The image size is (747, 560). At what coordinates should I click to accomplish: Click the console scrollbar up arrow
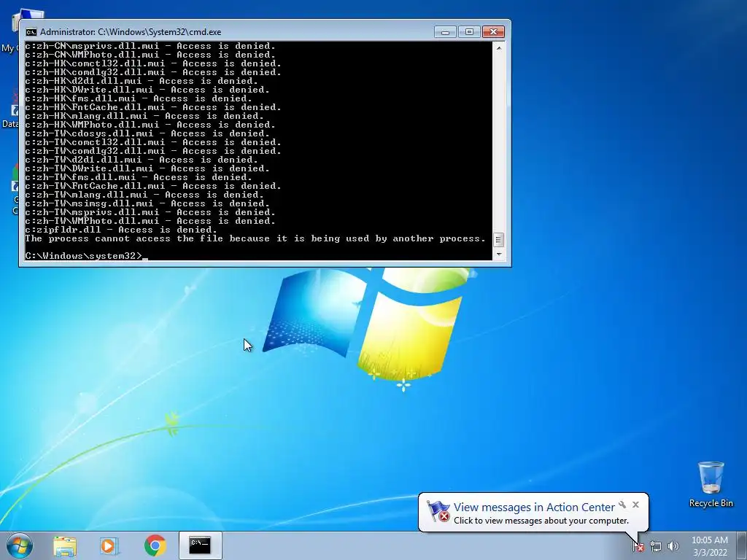498,48
